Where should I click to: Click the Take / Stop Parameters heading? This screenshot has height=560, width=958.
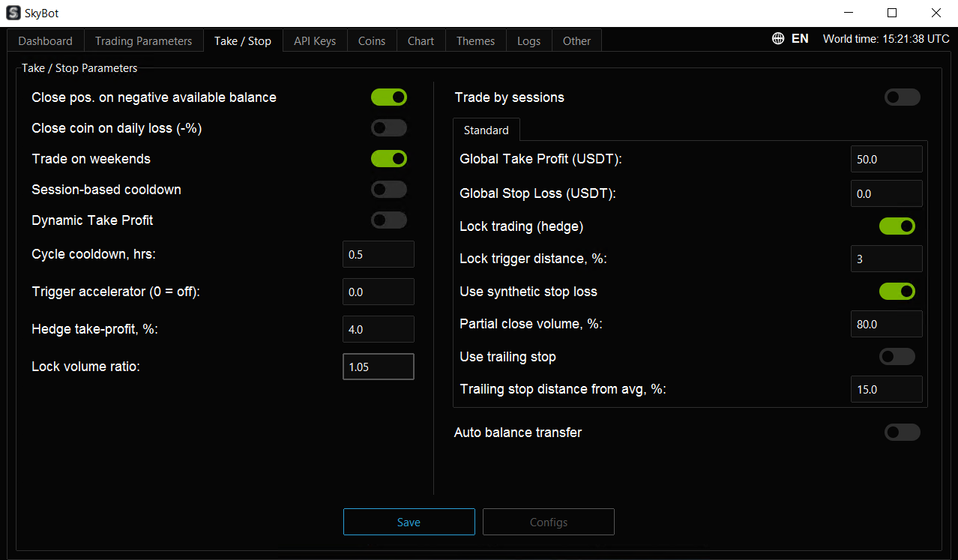coord(79,68)
